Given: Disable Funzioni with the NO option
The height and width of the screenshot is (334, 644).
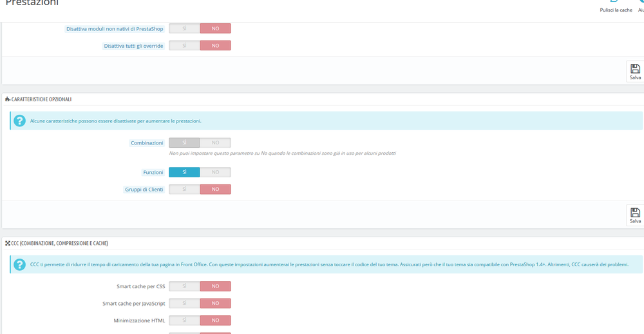Looking at the screenshot, I should pyautogui.click(x=215, y=172).
